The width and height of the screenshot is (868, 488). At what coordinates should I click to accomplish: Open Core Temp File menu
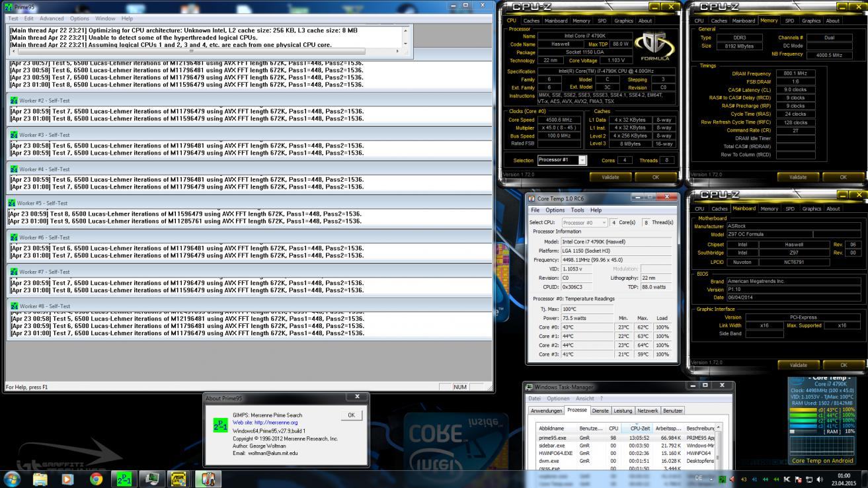[535, 210]
